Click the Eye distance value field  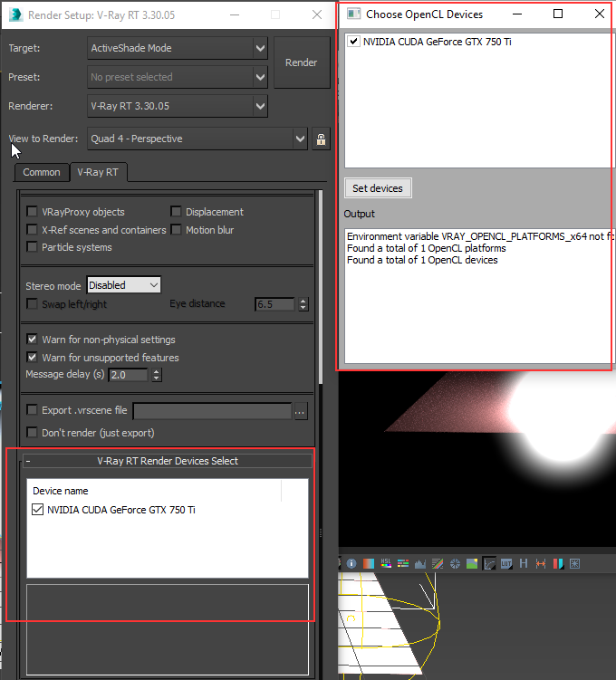tap(274, 304)
